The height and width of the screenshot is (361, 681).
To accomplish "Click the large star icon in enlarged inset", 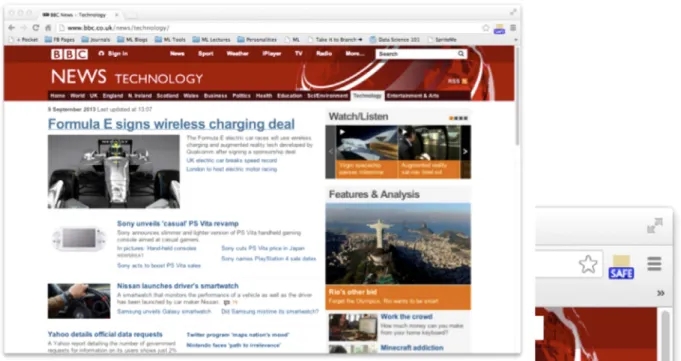I will pos(588,264).
